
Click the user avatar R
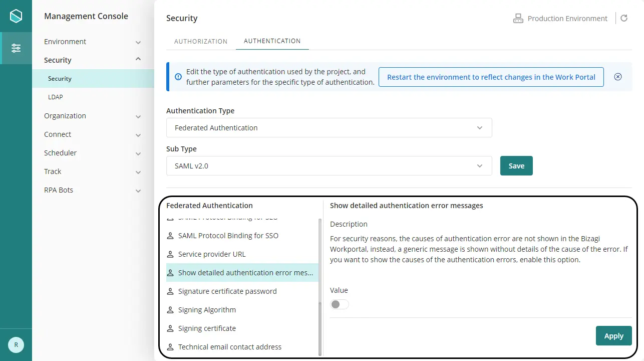point(16,345)
